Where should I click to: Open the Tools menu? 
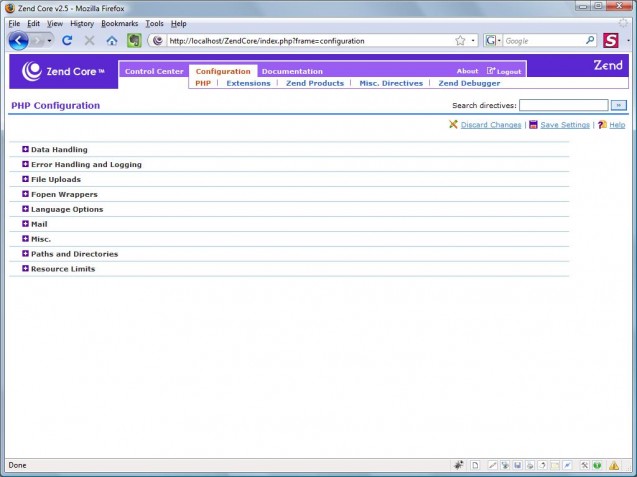point(154,24)
